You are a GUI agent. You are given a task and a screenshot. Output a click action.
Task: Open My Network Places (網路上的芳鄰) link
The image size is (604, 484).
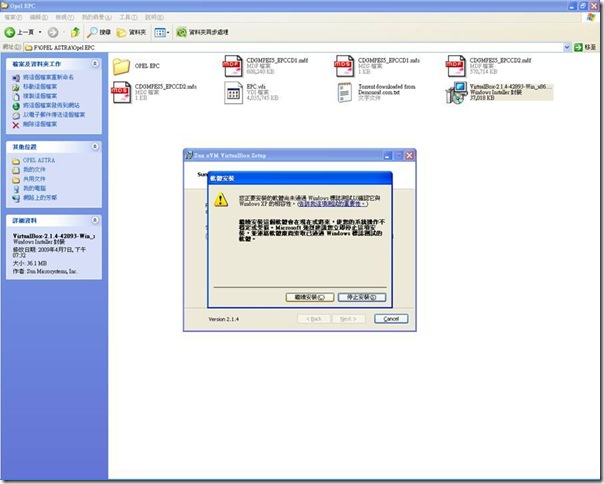(40, 198)
